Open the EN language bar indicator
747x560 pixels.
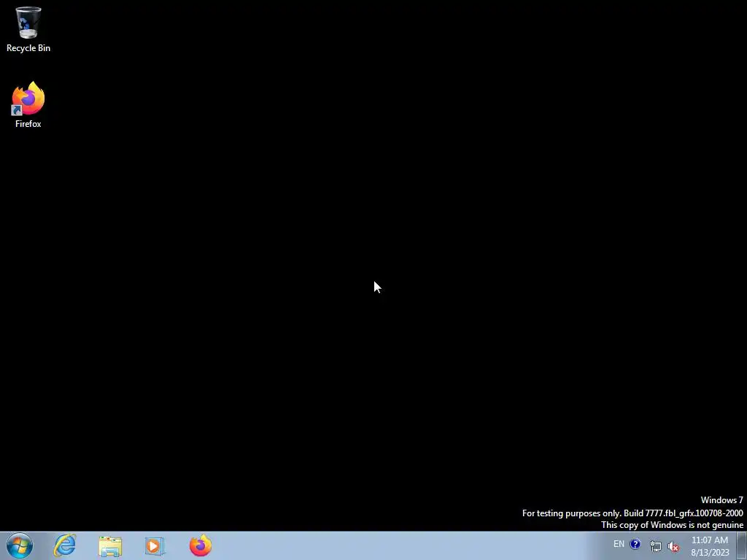point(619,544)
